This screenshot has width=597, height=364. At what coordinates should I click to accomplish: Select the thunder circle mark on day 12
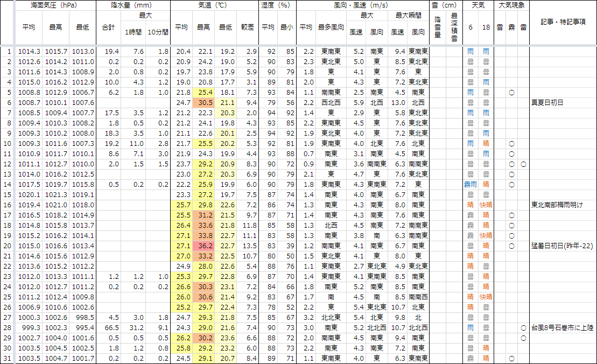pyautogui.click(x=523, y=164)
